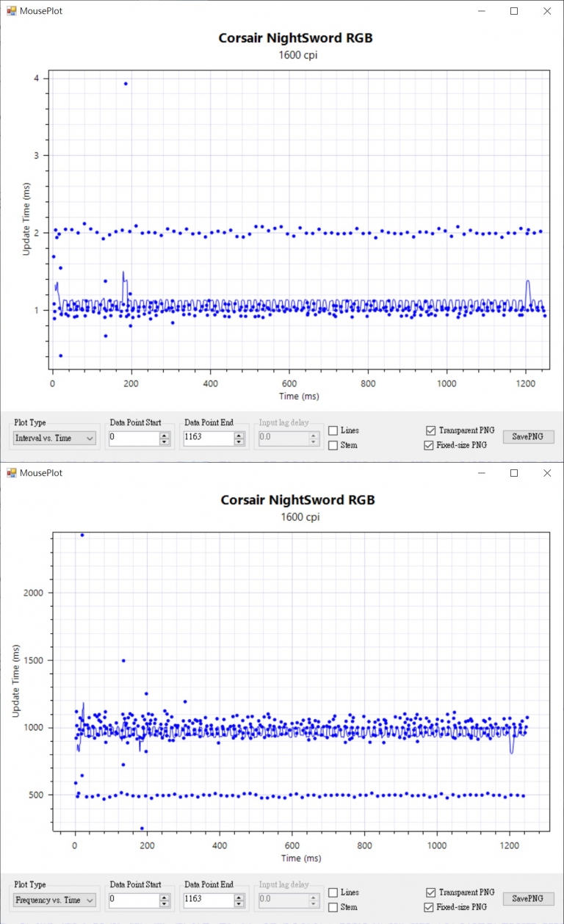Click SavePNG button in bottom window
This screenshot has height=924, width=564.
(x=528, y=898)
